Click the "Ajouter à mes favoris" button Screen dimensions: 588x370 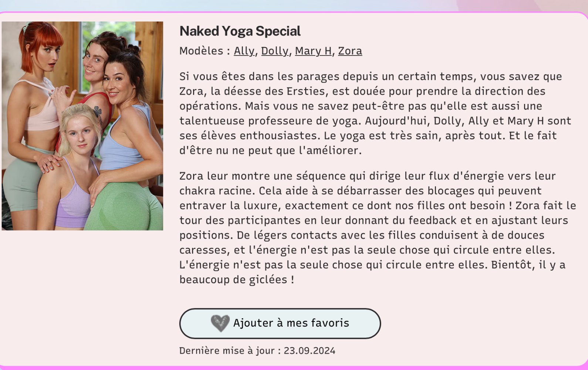280,323
